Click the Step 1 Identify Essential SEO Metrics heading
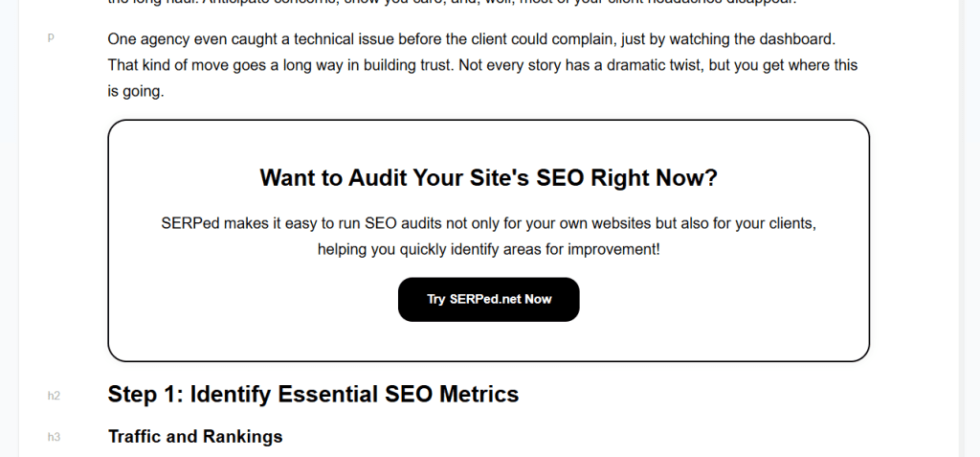This screenshot has width=980, height=457. 313,394
